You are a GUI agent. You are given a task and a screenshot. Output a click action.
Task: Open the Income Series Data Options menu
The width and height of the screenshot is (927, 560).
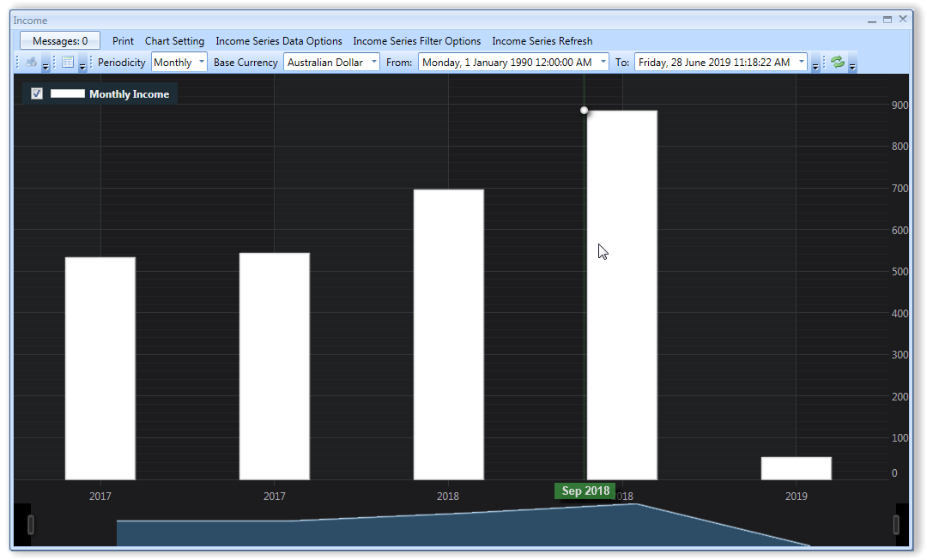(x=278, y=40)
